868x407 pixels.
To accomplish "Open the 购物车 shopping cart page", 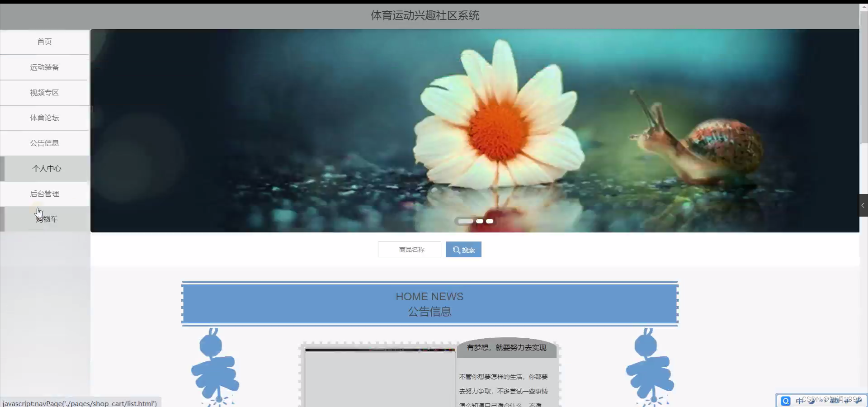I will pos(47,219).
